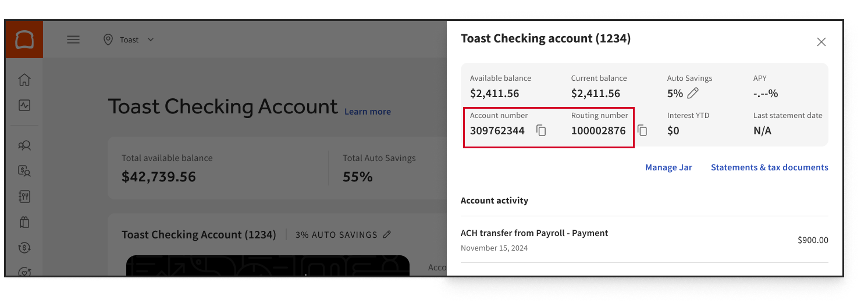Copy the routing number 100002876
The height and width of the screenshot is (307, 868).
point(642,131)
